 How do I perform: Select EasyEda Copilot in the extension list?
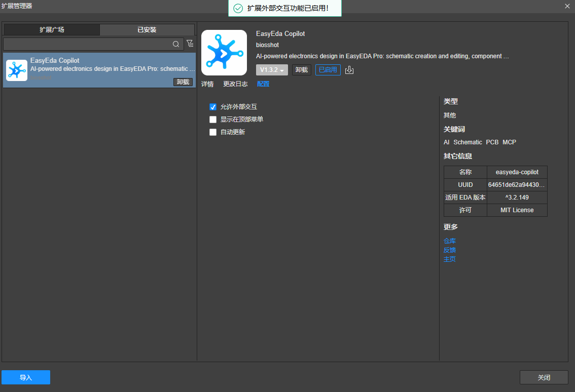point(99,70)
